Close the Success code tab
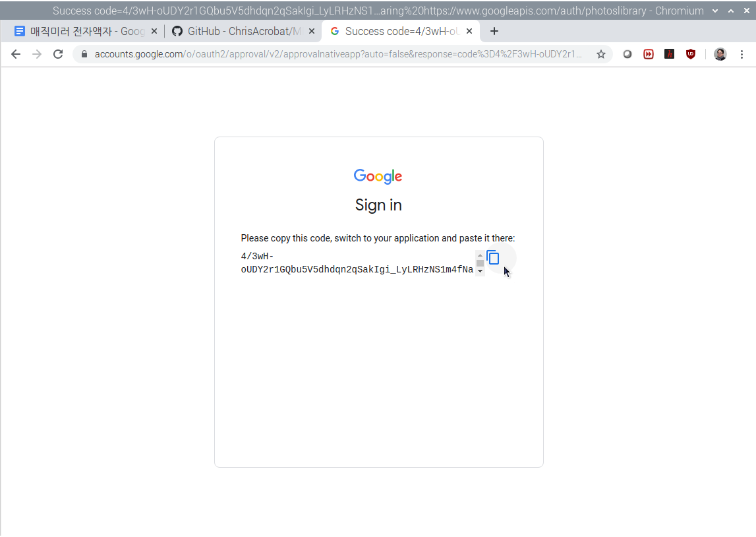This screenshot has height=537, width=756. click(x=469, y=32)
